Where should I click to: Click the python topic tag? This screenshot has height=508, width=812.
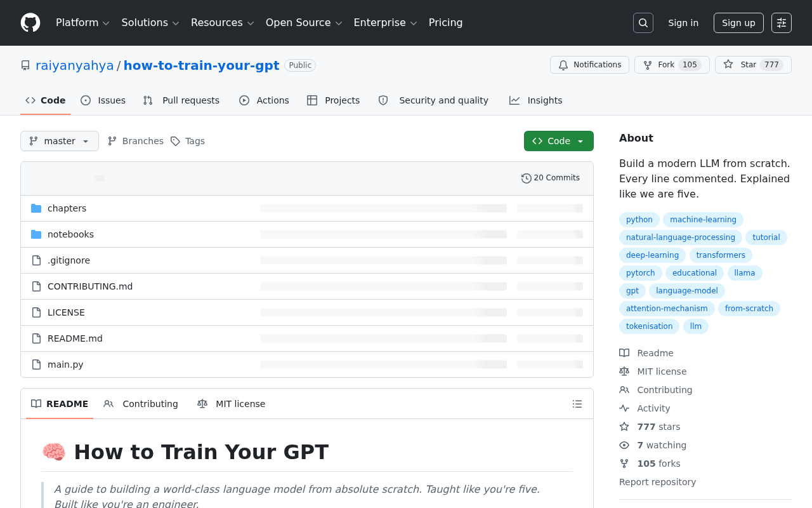pos(639,220)
